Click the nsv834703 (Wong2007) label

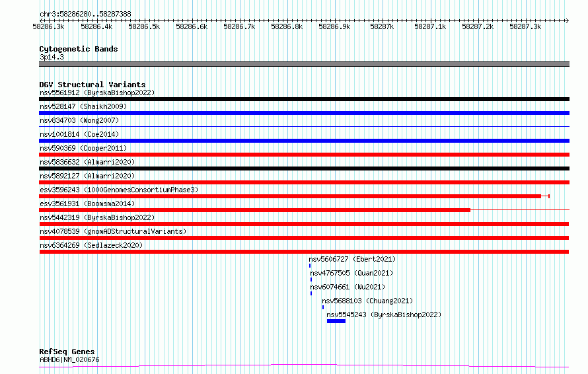[79, 120]
